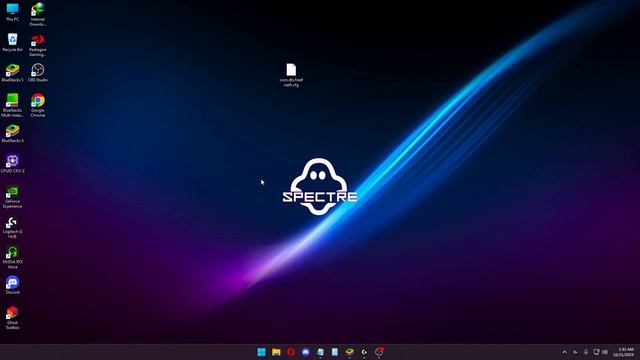Select the CPUID CPU-Z shortcut

pyautogui.click(x=12, y=164)
